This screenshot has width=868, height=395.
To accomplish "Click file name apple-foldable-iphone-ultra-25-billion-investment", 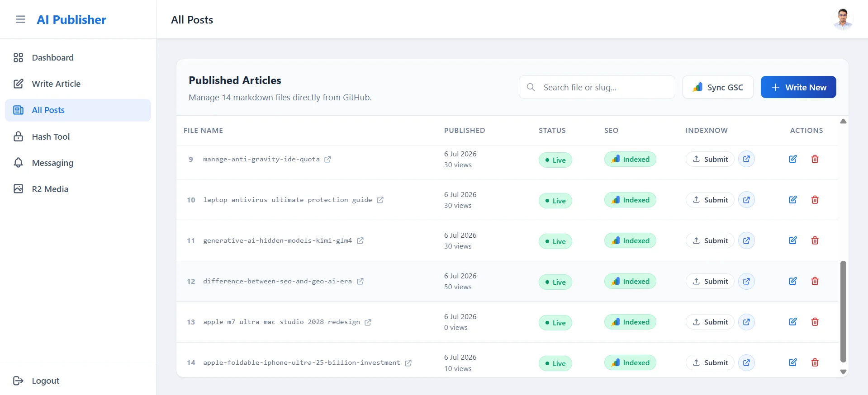I will tap(302, 362).
